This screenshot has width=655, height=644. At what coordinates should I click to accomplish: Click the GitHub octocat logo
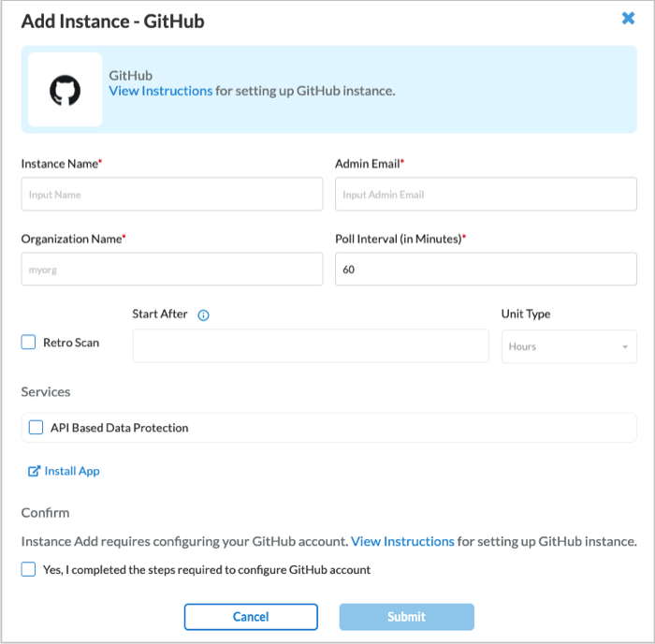point(65,90)
